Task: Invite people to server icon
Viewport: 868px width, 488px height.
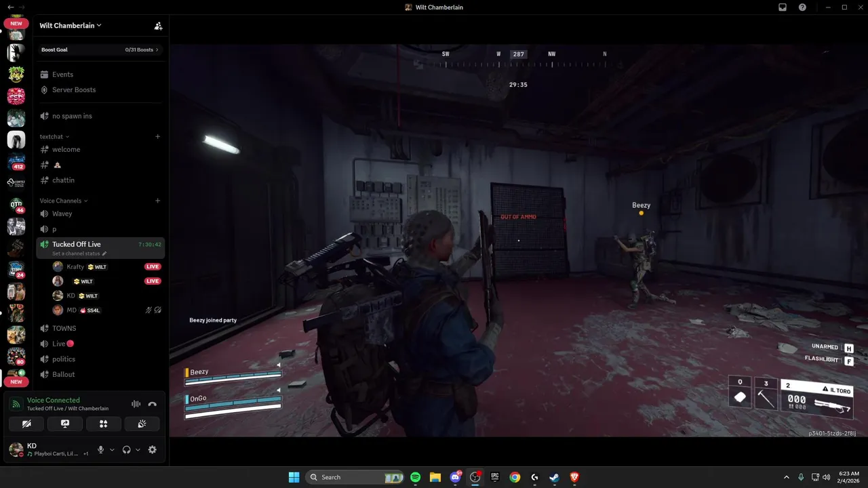Action: [158, 26]
